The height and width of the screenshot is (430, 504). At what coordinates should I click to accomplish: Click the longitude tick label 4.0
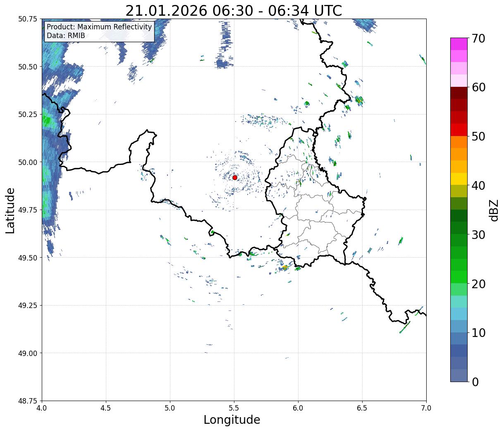42,408
